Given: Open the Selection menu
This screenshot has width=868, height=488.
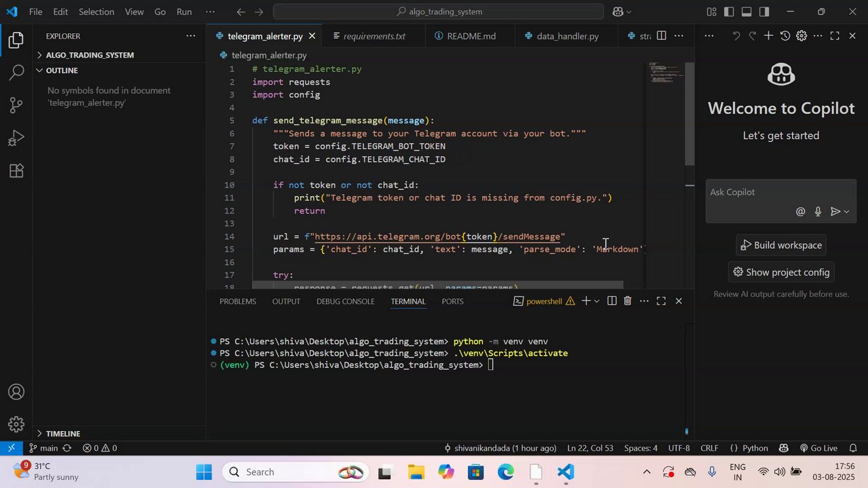Looking at the screenshot, I should pyautogui.click(x=96, y=12).
